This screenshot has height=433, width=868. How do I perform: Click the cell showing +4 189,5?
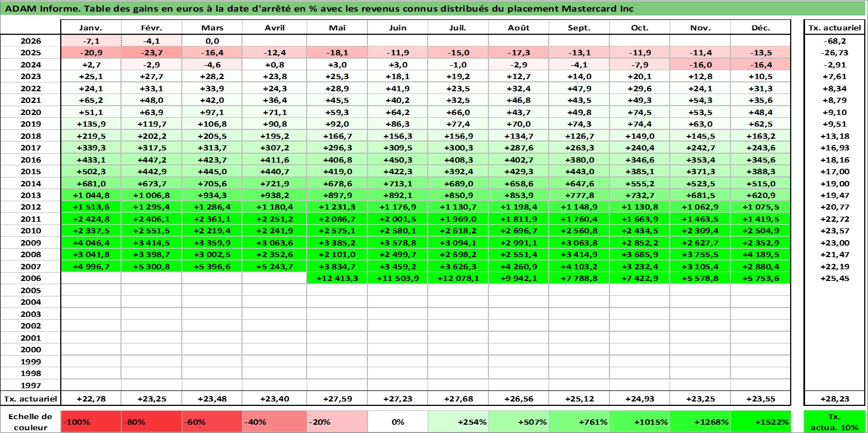(761, 254)
